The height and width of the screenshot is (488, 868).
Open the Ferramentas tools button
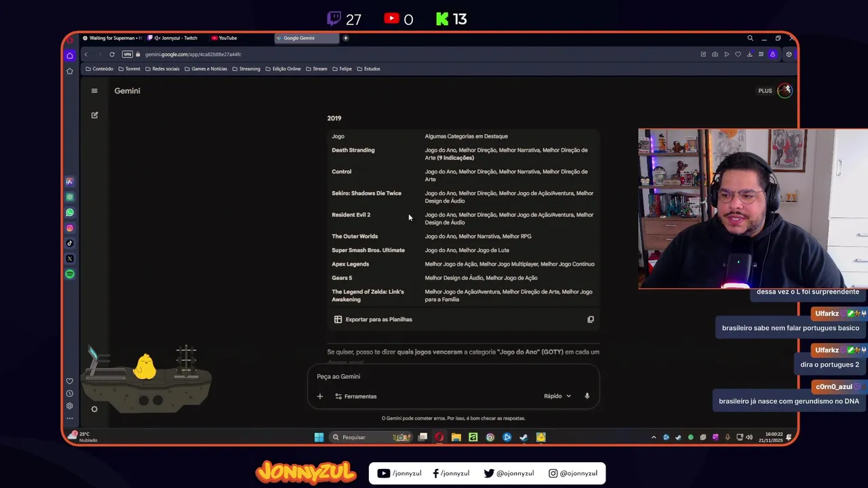(x=356, y=396)
